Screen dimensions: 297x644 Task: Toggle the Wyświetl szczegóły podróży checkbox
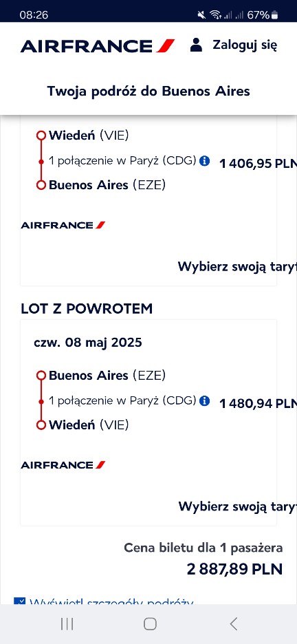[19, 601]
